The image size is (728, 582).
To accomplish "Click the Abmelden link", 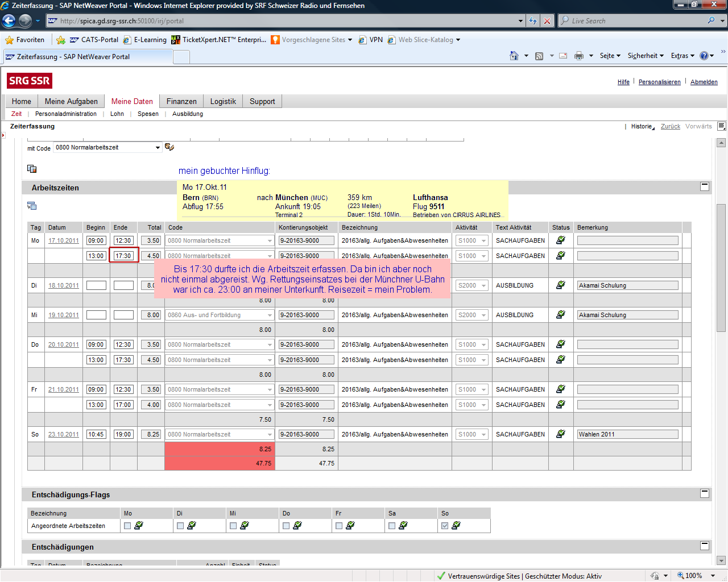I will 704,82.
